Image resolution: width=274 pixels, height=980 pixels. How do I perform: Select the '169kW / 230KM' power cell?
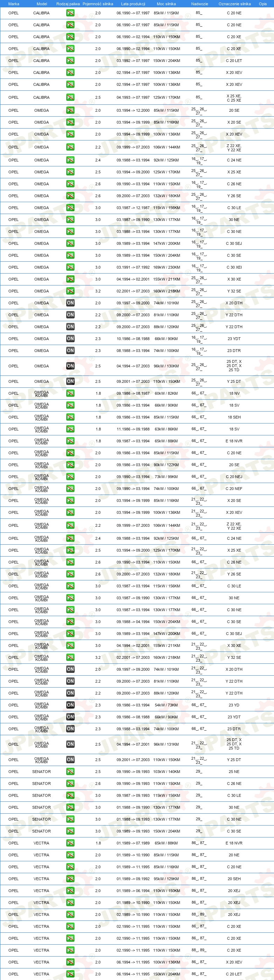click(167, 268)
